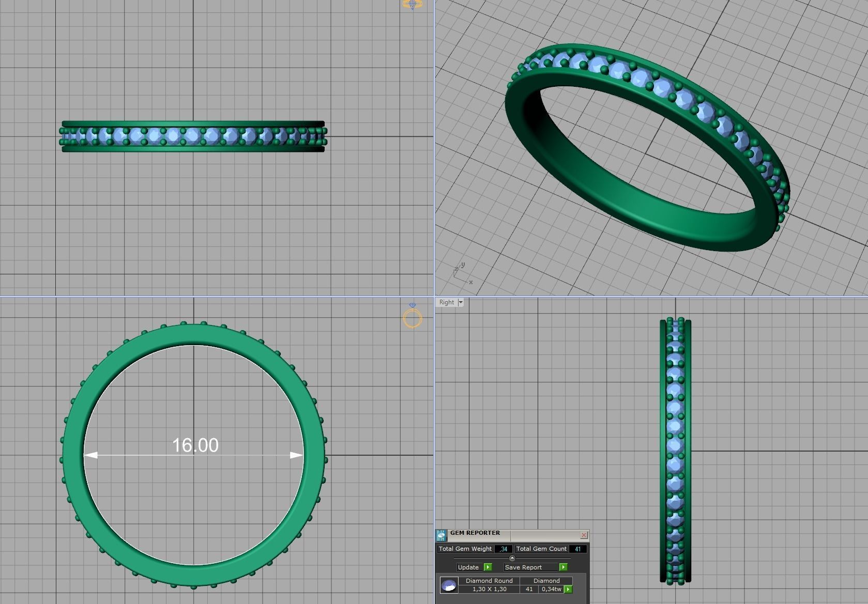The height and width of the screenshot is (604, 868).
Task: Click the Right viewport label
Action: tap(447, 302)
